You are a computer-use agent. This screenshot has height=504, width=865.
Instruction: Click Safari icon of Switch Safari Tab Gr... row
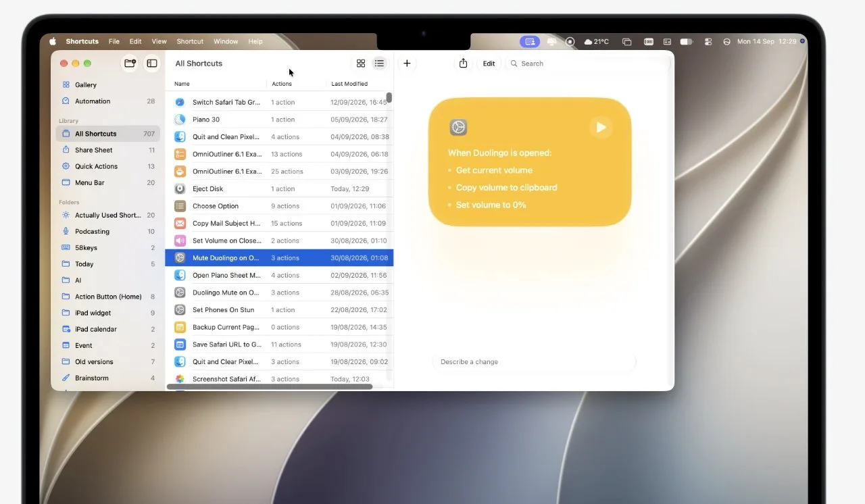coord(180,102)
